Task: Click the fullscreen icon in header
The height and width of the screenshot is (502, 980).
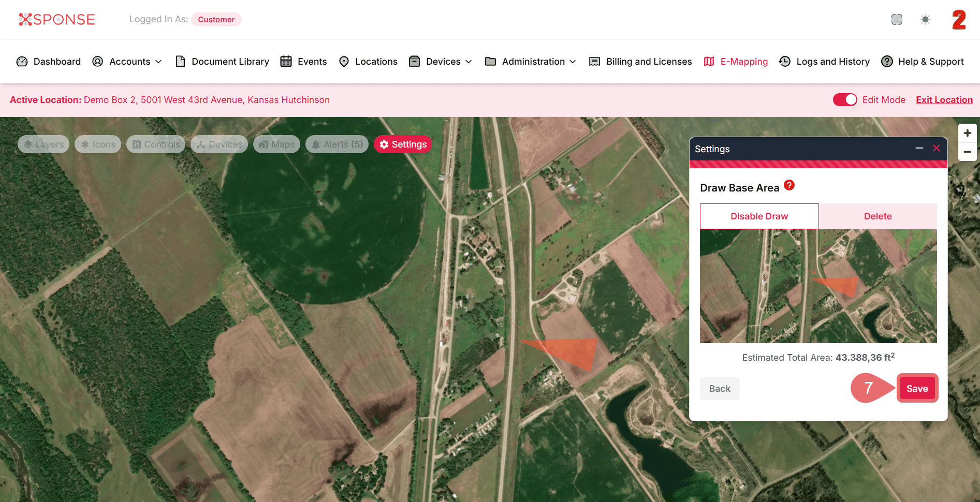Action: click(897, 20)
